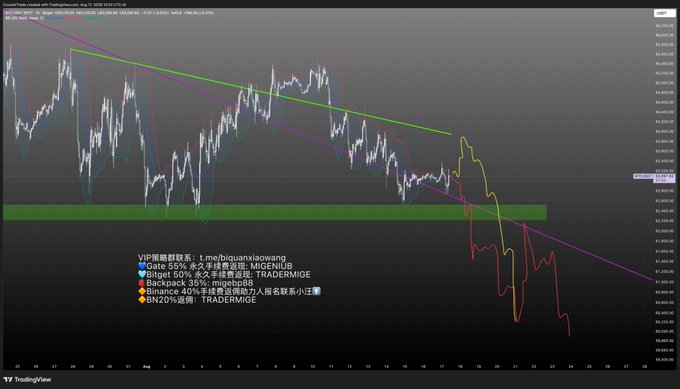Click the 'Gate 55%' MIGENIUB text line
The image size is (680, 389).
pos(215,266)
